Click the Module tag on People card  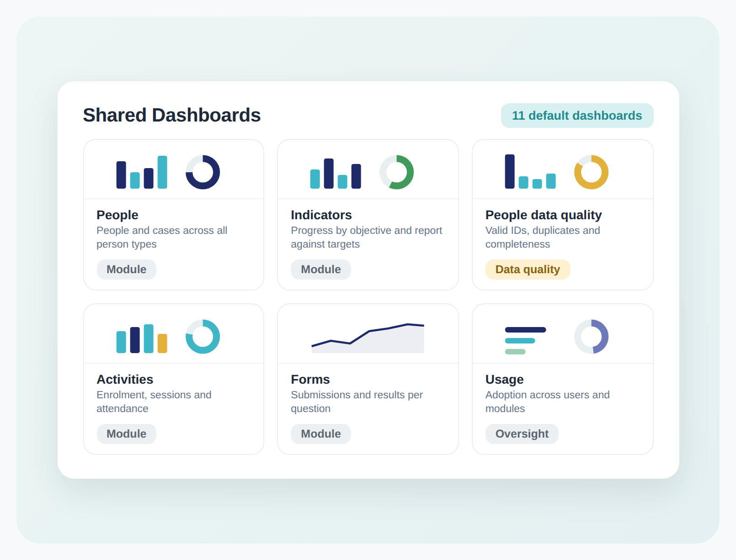click(127, 269)
